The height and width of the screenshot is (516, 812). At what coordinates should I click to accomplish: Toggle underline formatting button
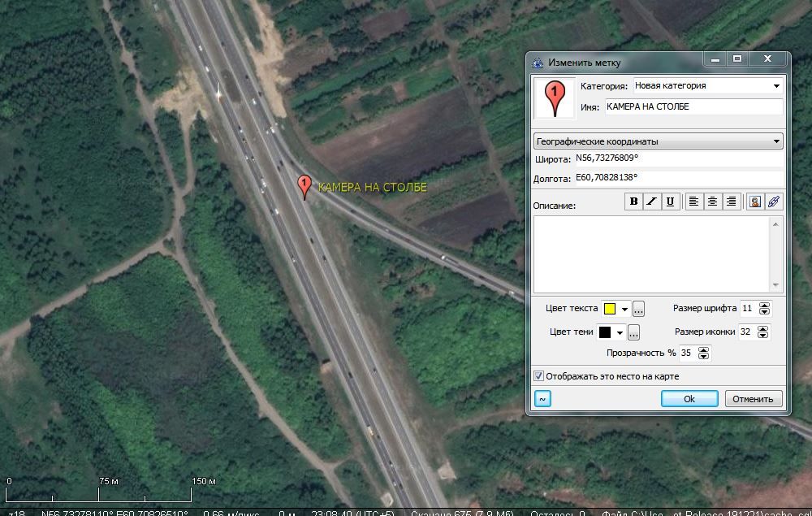coord(670,202)
